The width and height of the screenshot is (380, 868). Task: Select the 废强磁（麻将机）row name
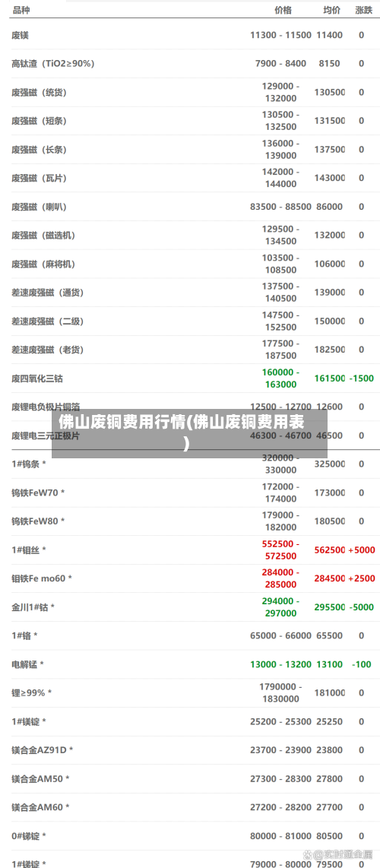[43, 264]
